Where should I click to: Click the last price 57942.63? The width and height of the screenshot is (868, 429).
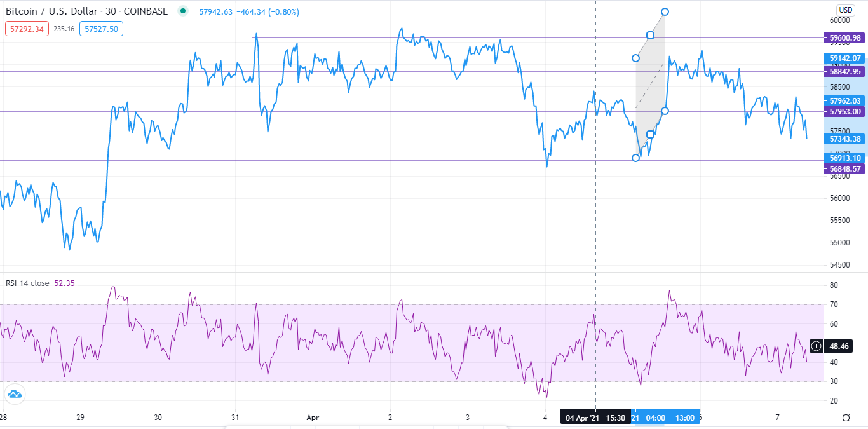tap(216, 12)
